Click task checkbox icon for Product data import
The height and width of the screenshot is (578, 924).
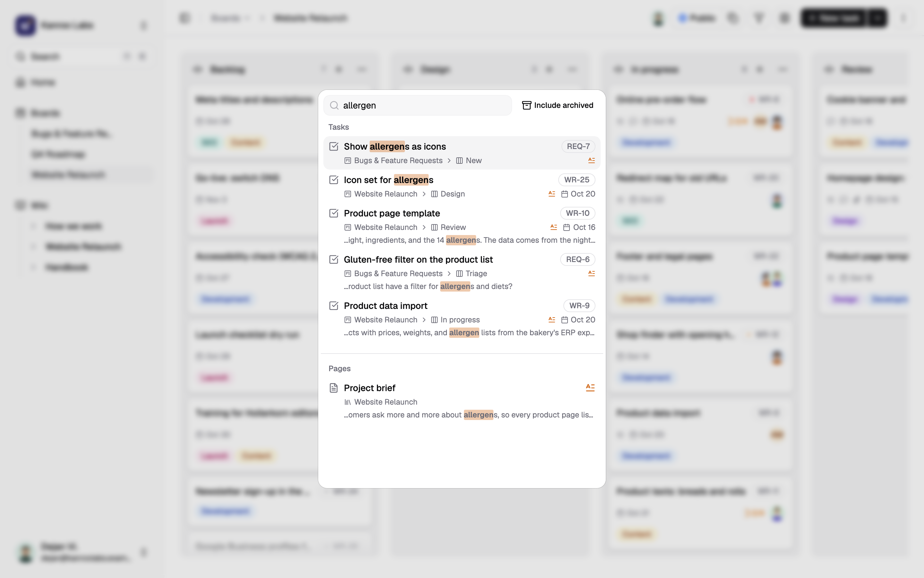click(x=334, y=305)
